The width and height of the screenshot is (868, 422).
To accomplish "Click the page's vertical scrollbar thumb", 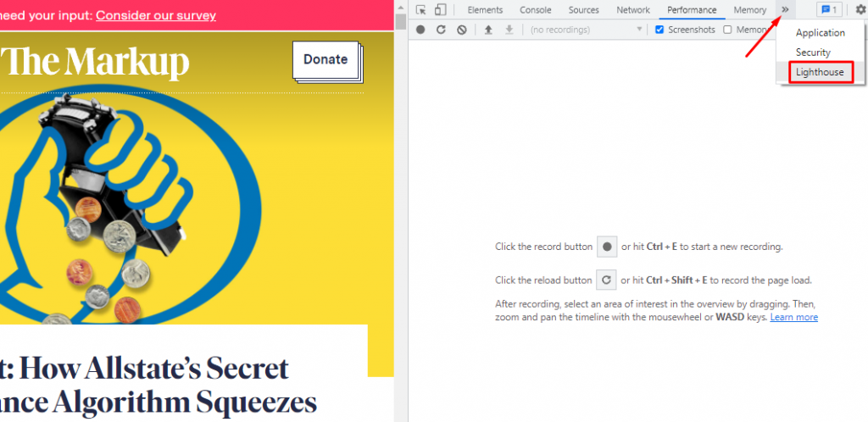I will [401, 21].
